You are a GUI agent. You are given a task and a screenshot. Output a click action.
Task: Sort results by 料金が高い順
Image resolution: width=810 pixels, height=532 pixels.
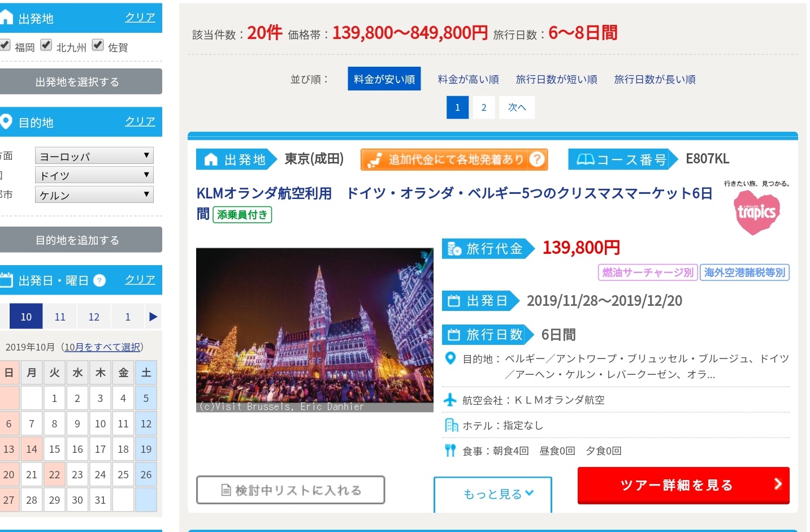tap(468, 79)
